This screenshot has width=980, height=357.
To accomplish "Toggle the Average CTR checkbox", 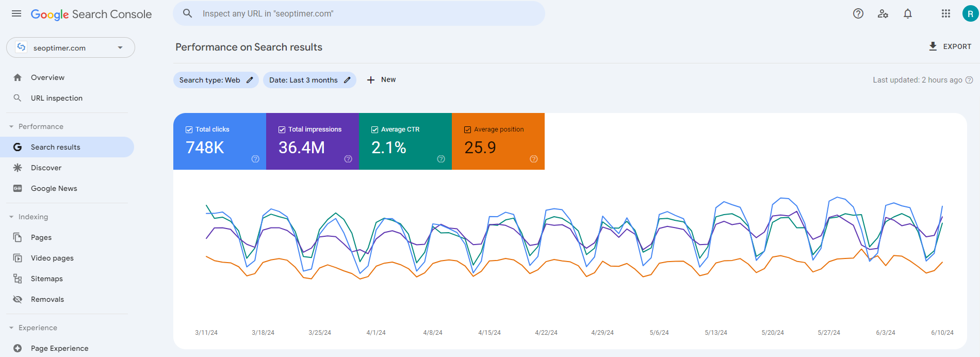I will coord(374,129).
